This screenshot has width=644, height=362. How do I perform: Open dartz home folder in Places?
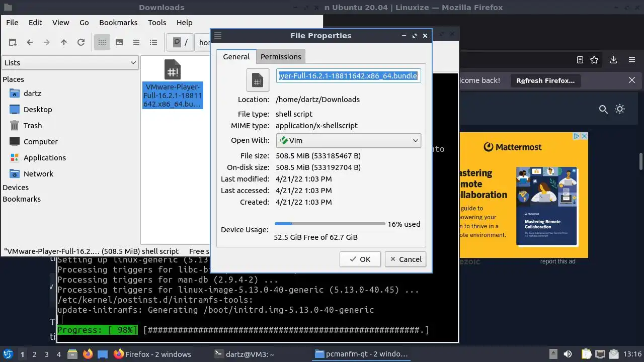click(x=32, y=93)
